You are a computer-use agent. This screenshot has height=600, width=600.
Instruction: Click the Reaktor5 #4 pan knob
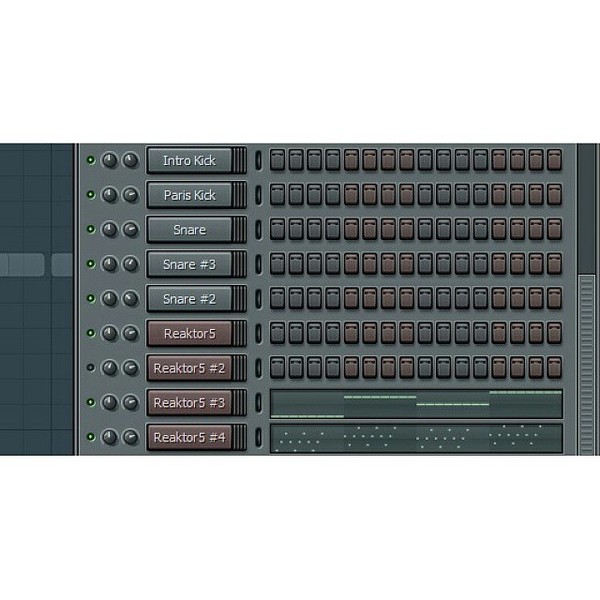(x=110, y=437)
